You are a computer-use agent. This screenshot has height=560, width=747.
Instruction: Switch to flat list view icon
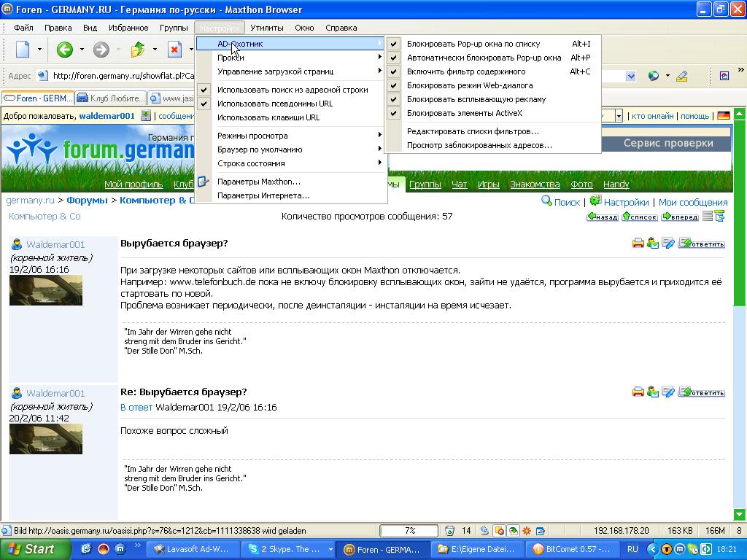pos(708,216)
